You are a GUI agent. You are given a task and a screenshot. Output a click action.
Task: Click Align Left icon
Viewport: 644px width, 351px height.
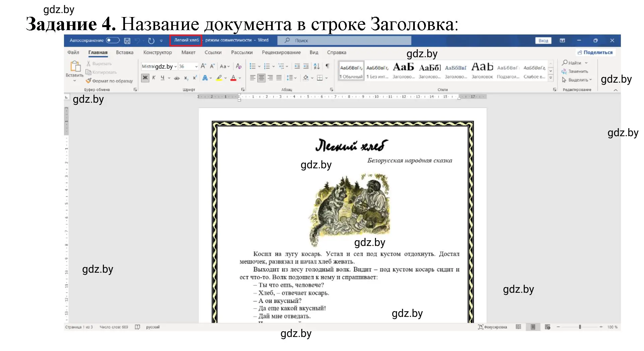point(253,78)
